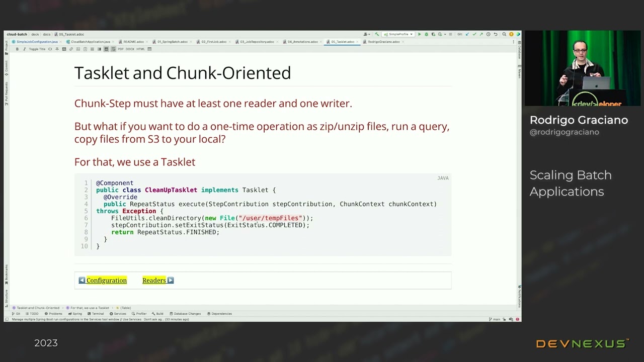Image resolution: width=644 pixels, height=362 pixels.
Task: Expand the Commit side panel
Action: pyautogui.click(x=7, y=68)
